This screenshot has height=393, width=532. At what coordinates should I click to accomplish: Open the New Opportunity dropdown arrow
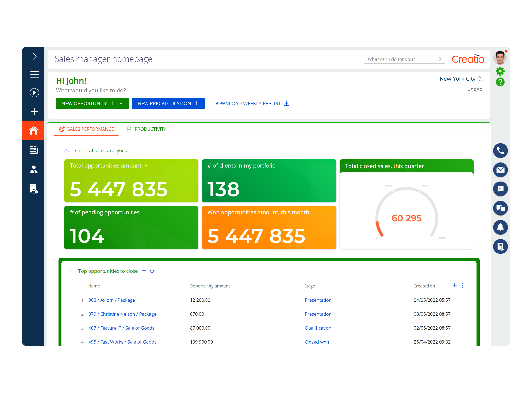tap(121, 103)
